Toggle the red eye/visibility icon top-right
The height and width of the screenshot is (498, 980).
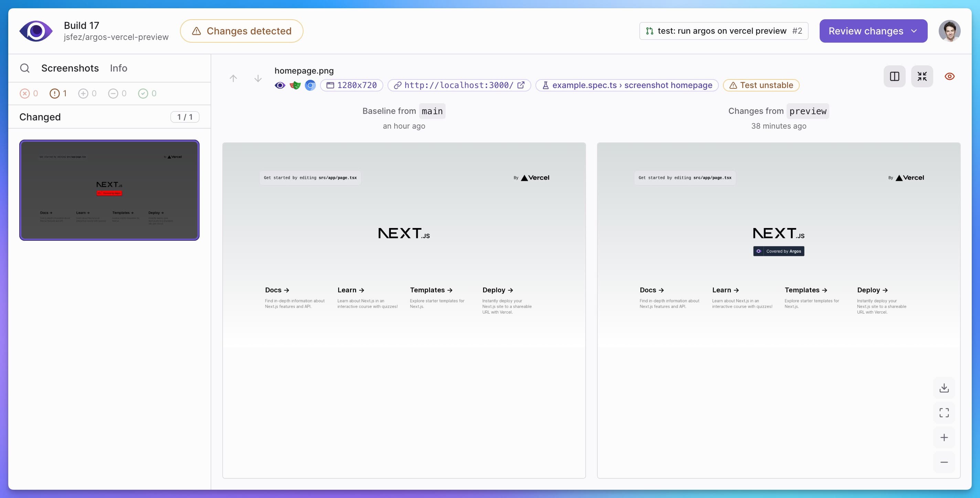click(949, 76)
